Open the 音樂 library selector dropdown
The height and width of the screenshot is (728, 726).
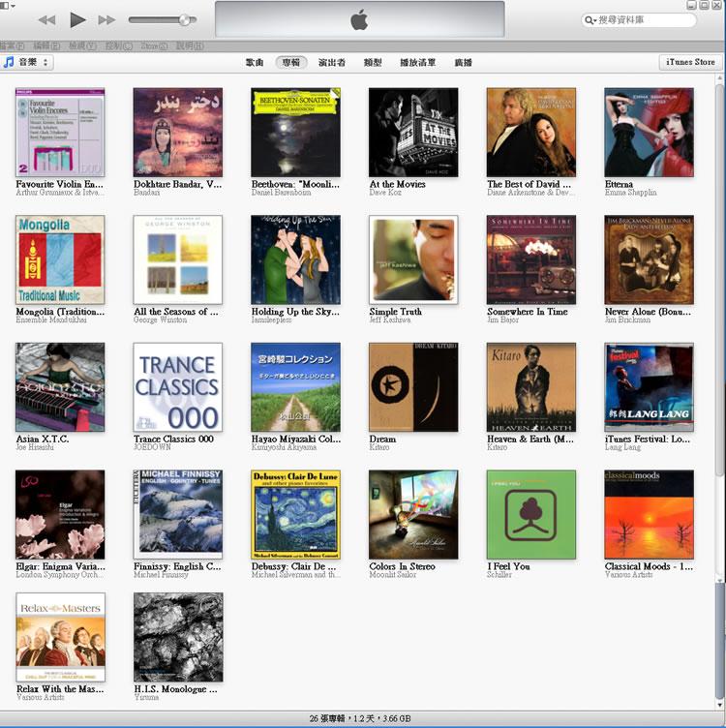27,62
